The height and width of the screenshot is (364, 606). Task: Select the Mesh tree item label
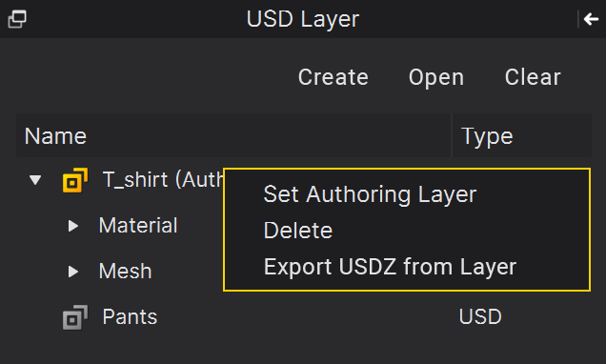[x=125, y=272]
